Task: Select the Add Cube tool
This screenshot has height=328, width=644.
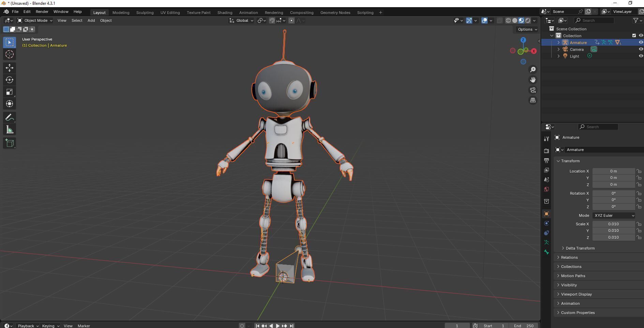Action: point(10,143)
